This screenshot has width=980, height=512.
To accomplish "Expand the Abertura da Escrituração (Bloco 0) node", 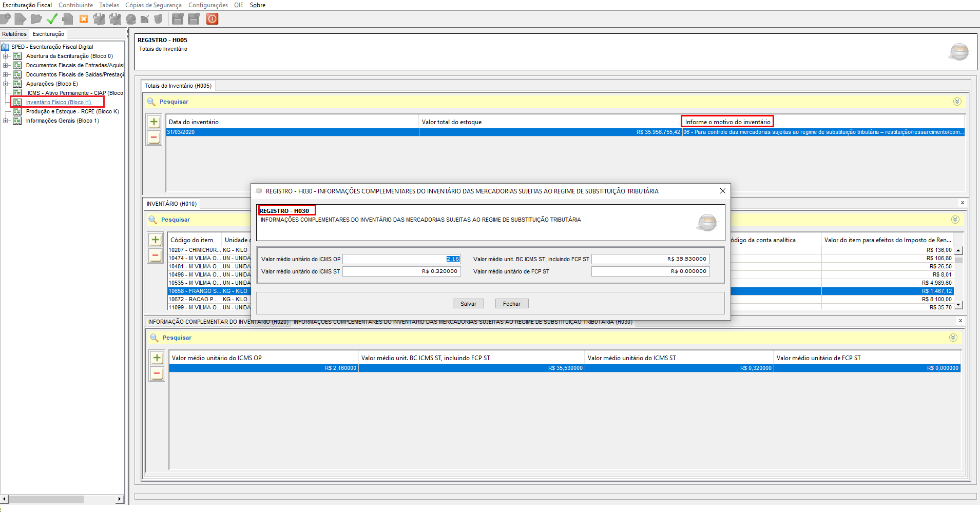I will (x=6, y=56).
